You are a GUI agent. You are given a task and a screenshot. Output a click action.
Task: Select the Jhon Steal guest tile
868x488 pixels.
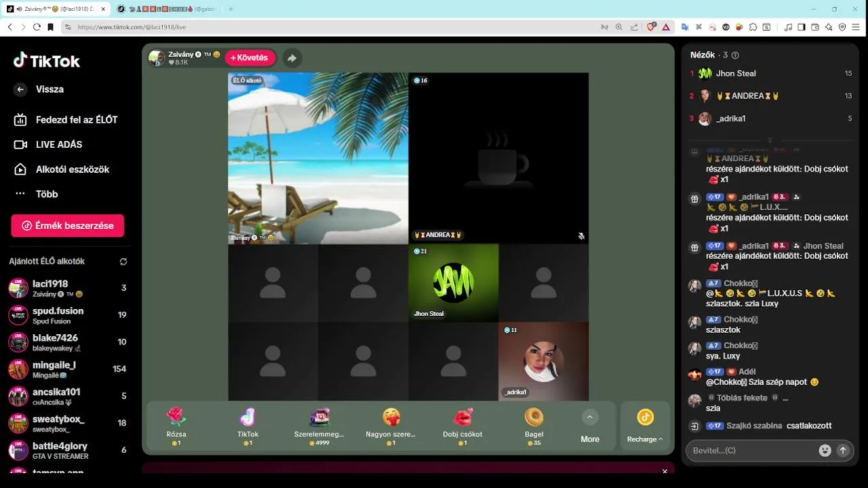[454, 283]
